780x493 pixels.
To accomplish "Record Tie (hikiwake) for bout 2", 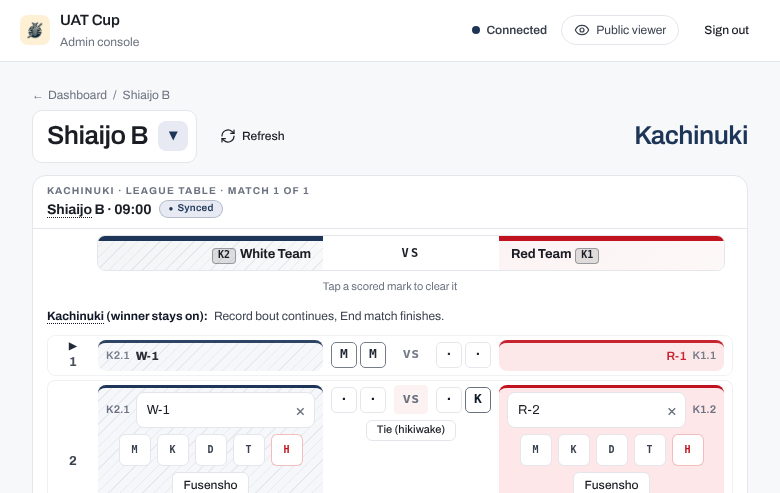I will coord(411,430).
